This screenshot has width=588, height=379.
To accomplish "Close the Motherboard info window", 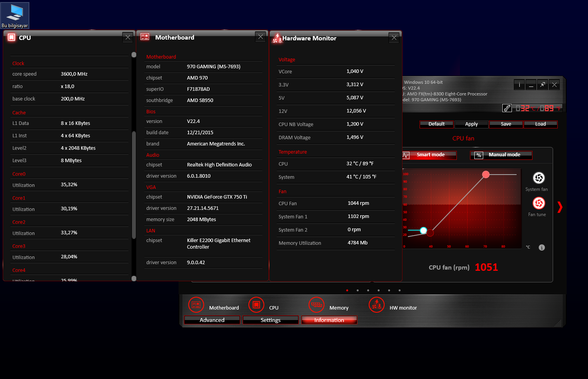I will (261, 37).
